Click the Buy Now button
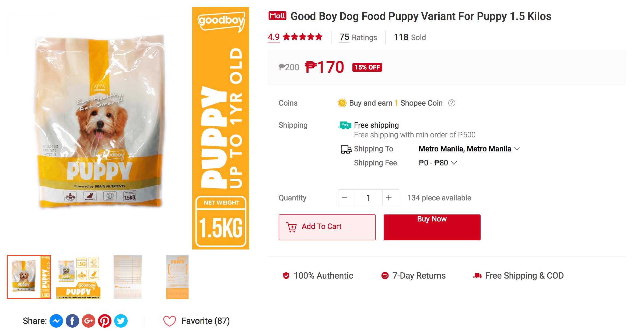This screenshot has width=644, height=333. click(431, 227)
